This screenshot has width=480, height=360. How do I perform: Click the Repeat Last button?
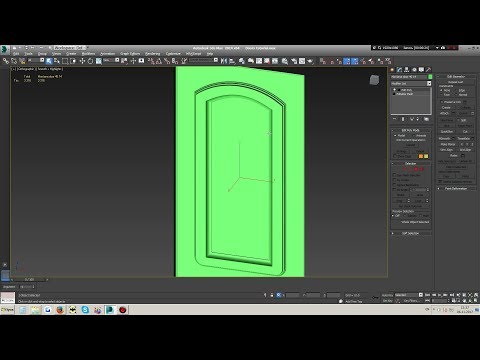tap(456, 82)
